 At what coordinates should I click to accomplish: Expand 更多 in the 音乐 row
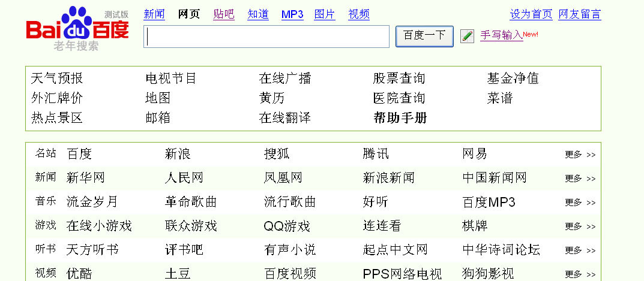click(580, 203)
